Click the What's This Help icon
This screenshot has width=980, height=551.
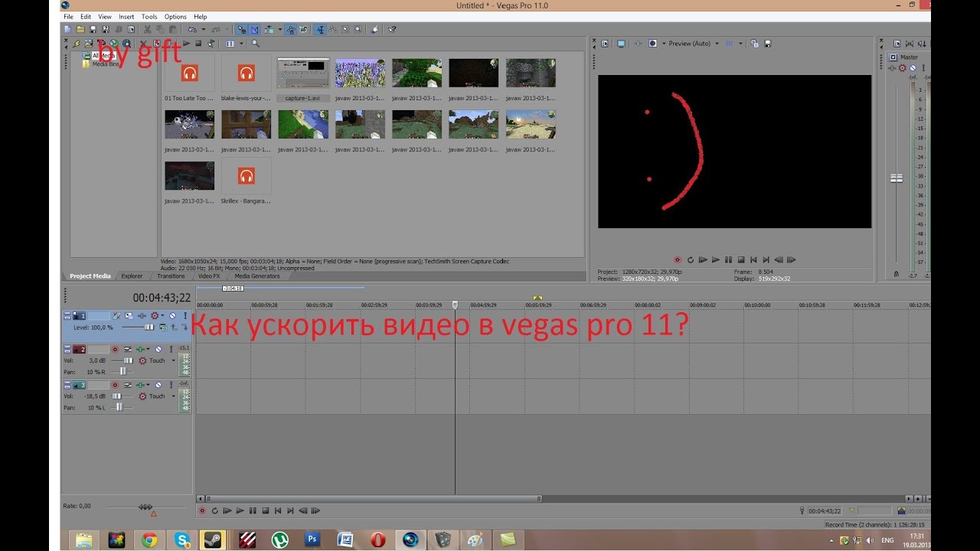tap(391, 30)
